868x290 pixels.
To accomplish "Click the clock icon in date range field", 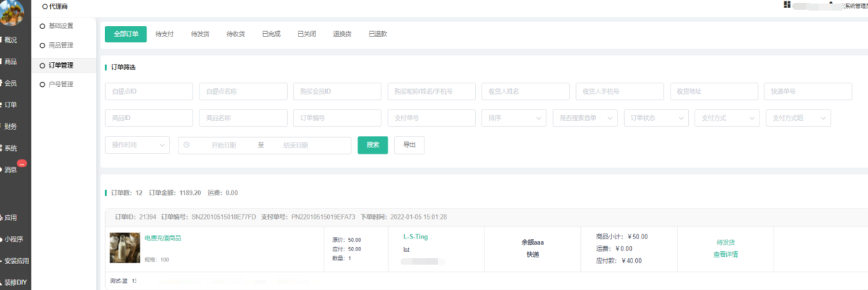I will click(187, 145).
